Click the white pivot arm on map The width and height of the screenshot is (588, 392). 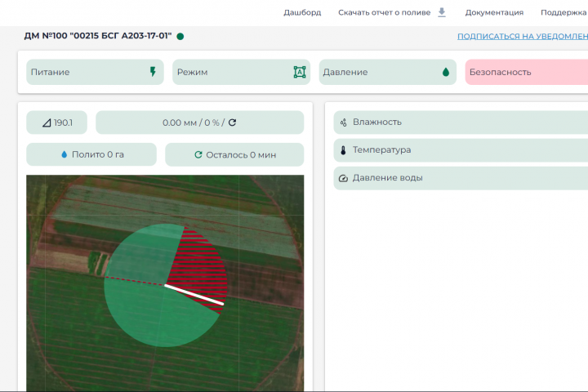pos(194,295)
